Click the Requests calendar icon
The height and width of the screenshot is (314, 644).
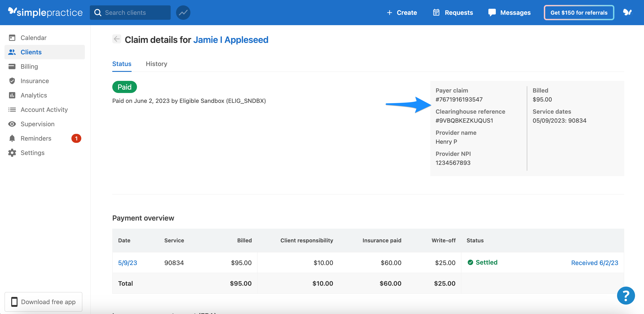pyautogui.click(x=436, y=13)
